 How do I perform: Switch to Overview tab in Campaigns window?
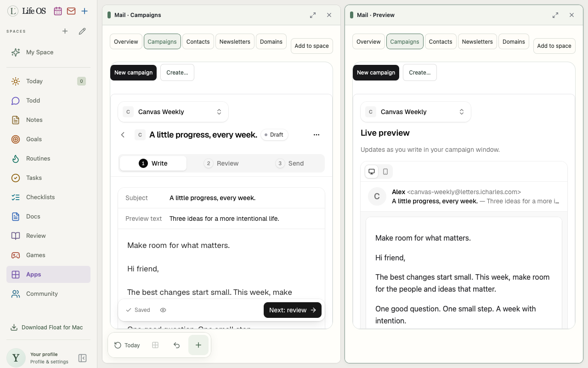pyautogui.click(x=126, y=41)
